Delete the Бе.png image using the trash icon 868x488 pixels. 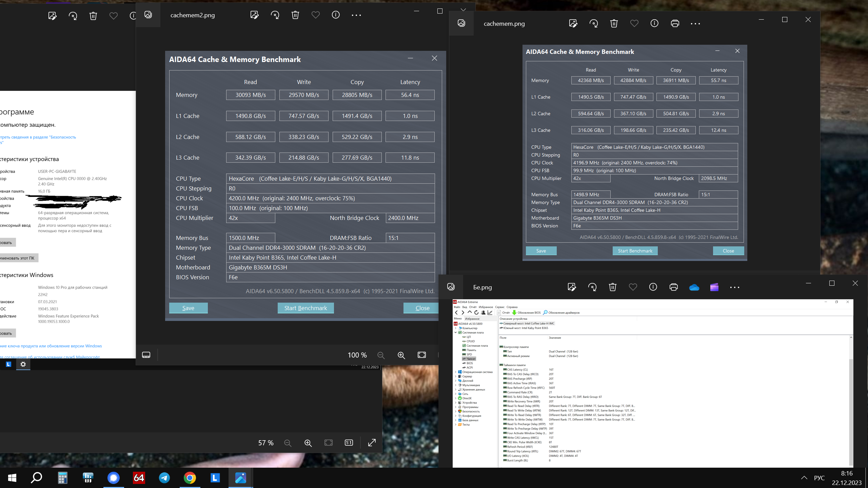point(612,287)
